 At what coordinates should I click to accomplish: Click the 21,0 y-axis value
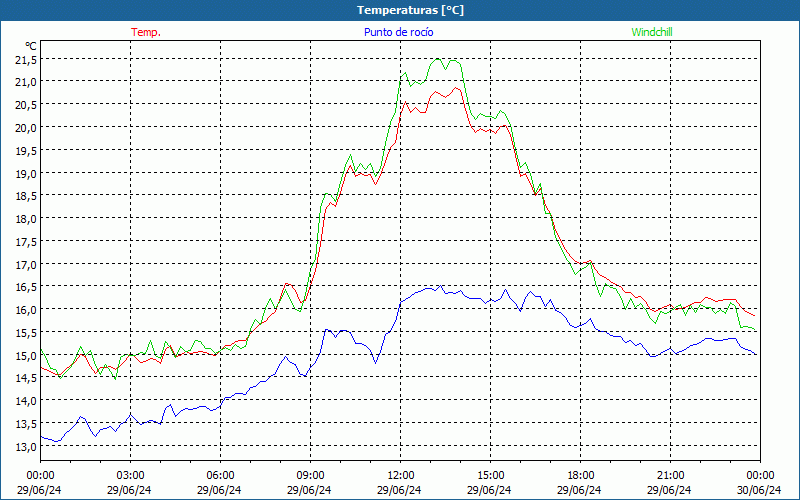pos(26,82)
